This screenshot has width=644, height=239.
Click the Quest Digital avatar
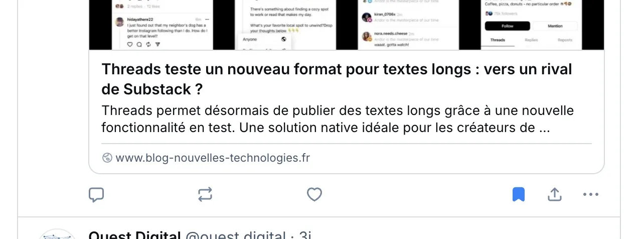point(57,234)
